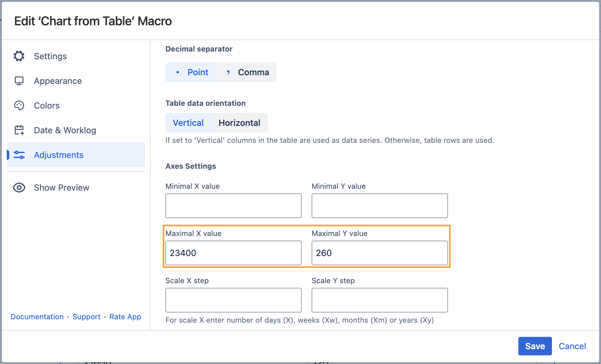Open the Documentation link

pos(37,317)
